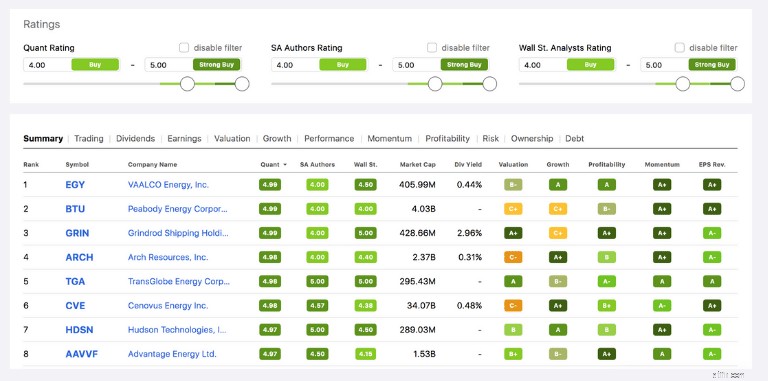Click GRIN dividend yield 2.96% value
This screenshot has width=768, height=381.
coord(469,233)
